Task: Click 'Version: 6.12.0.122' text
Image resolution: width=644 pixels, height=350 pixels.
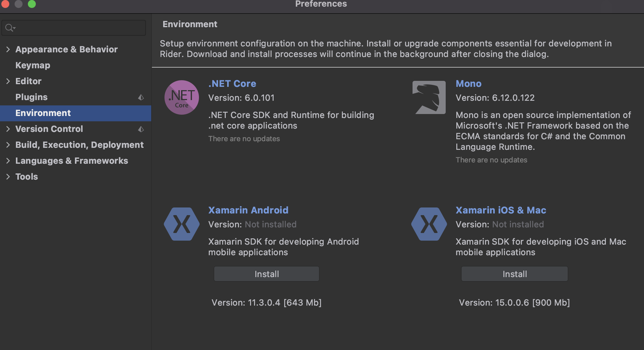Action: [495, 98]
